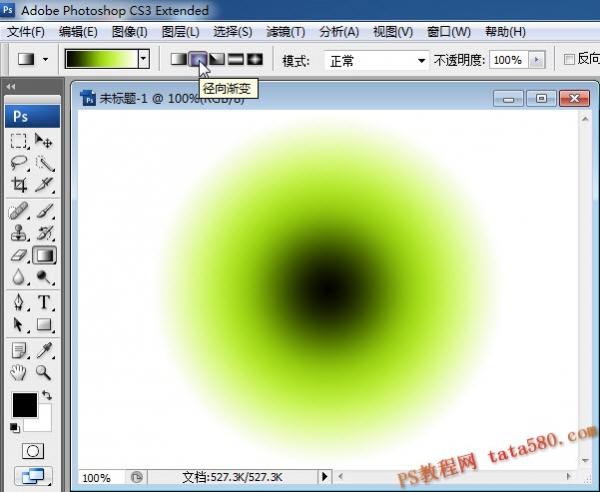The width and height of the screenshot is (600, 492).
Task: Click the horizontal scrollbar left arrow
Action: 341,477
